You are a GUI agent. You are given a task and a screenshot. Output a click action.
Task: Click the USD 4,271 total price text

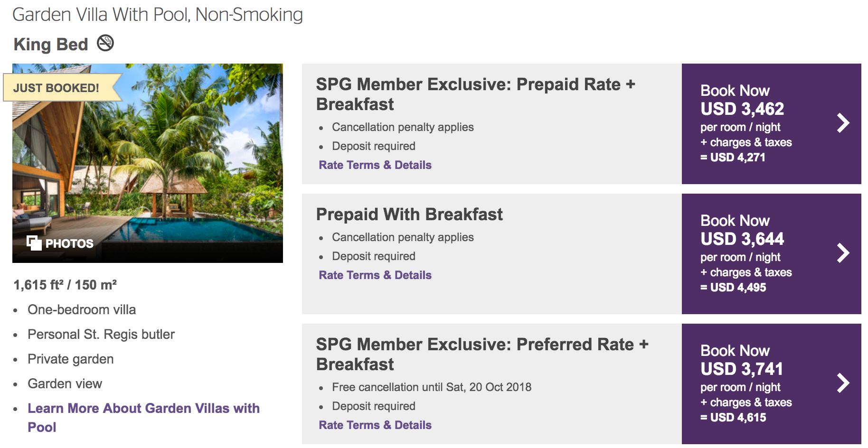737,158
